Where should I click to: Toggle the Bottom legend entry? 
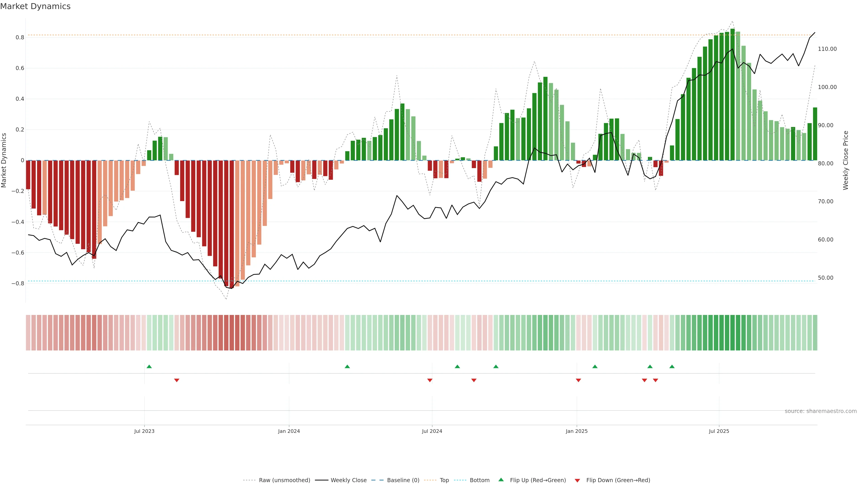[x=479, y=480]
